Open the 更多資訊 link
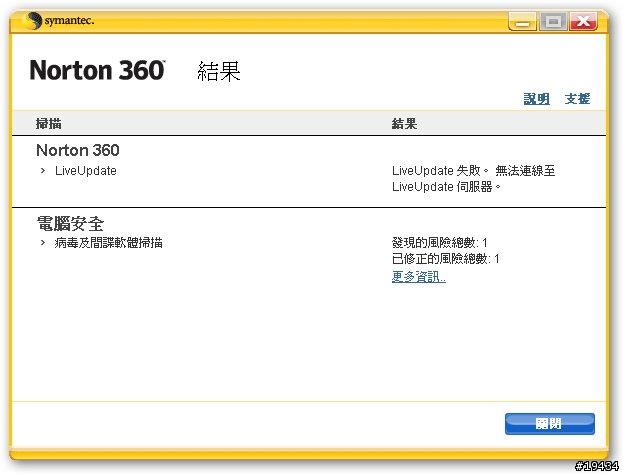Image resolution: width=623 pixels, height=474 pixels. [x=419, y=277]
